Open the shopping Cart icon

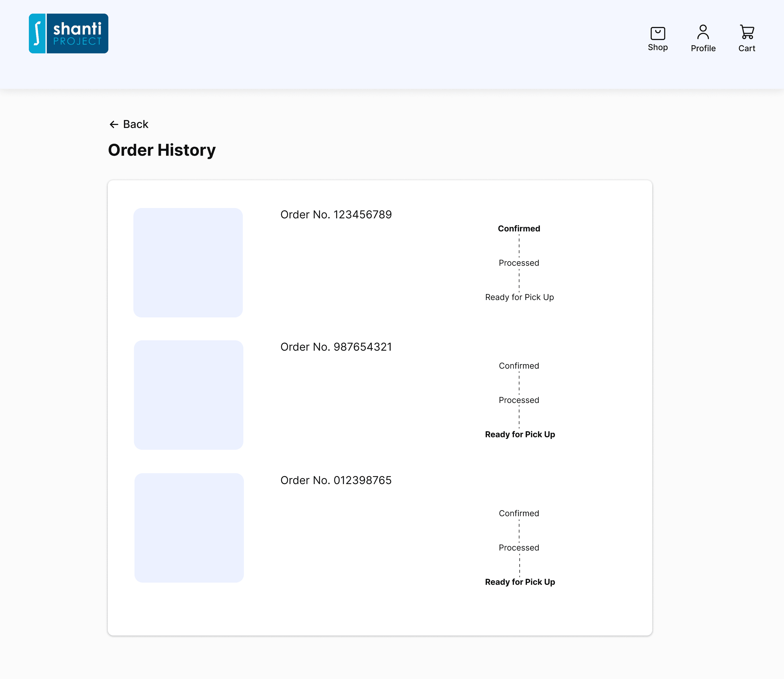746,32
